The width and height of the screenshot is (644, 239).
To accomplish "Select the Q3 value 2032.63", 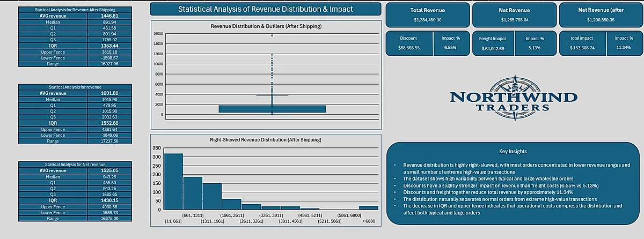I will [109, 117].
